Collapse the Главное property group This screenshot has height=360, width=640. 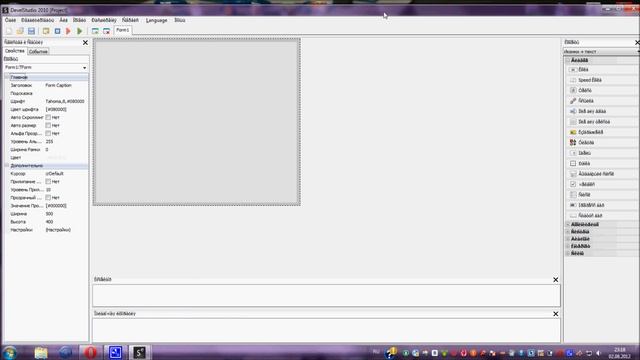7,77
